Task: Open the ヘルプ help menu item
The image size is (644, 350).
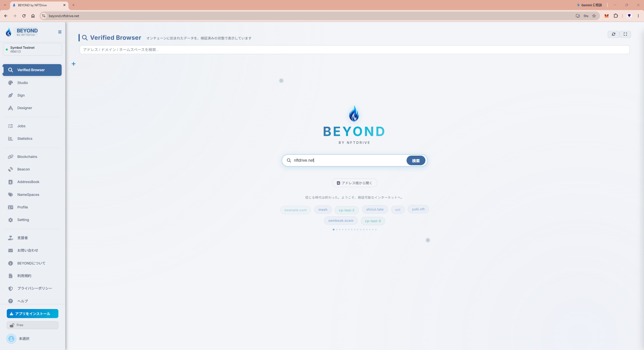Action: coord(32,301)
